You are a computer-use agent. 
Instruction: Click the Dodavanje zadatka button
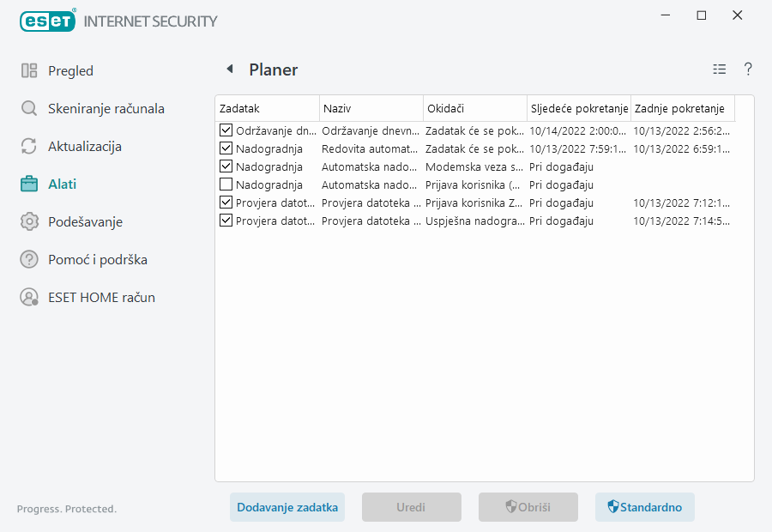point(286,507)
